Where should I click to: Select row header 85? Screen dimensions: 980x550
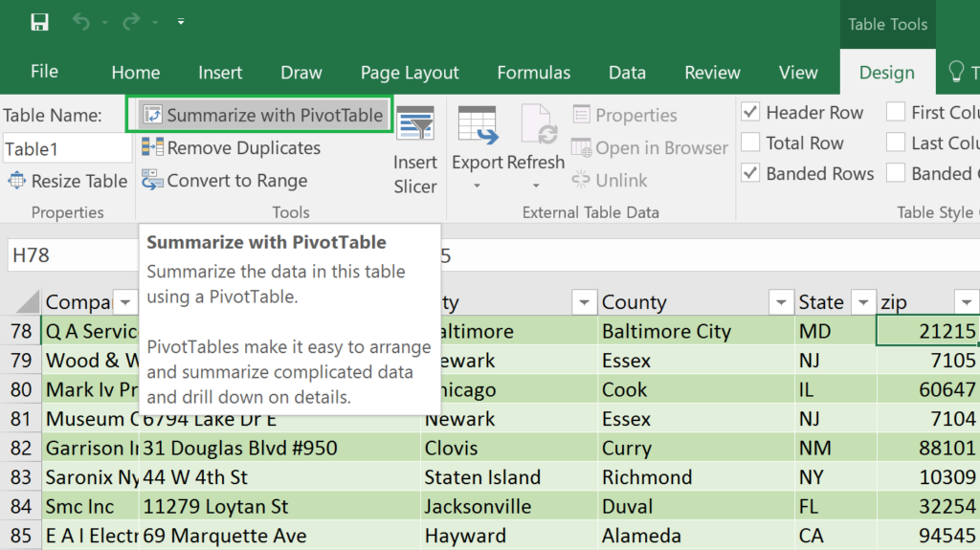[21, 536]
